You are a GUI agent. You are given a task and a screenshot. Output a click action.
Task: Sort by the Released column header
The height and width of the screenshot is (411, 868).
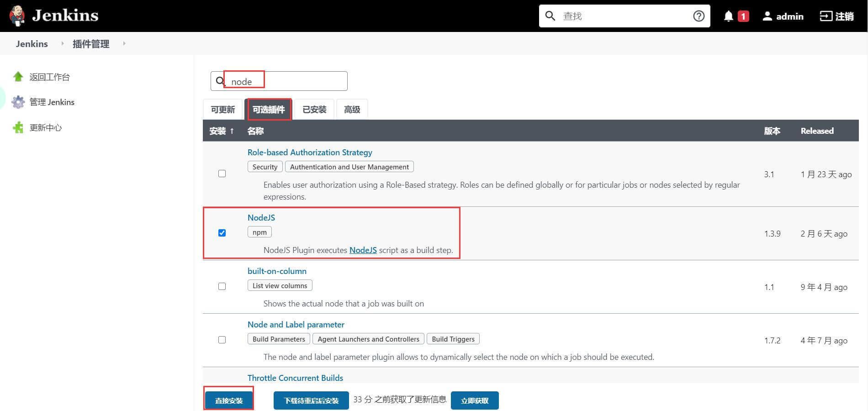coord(817,131)
